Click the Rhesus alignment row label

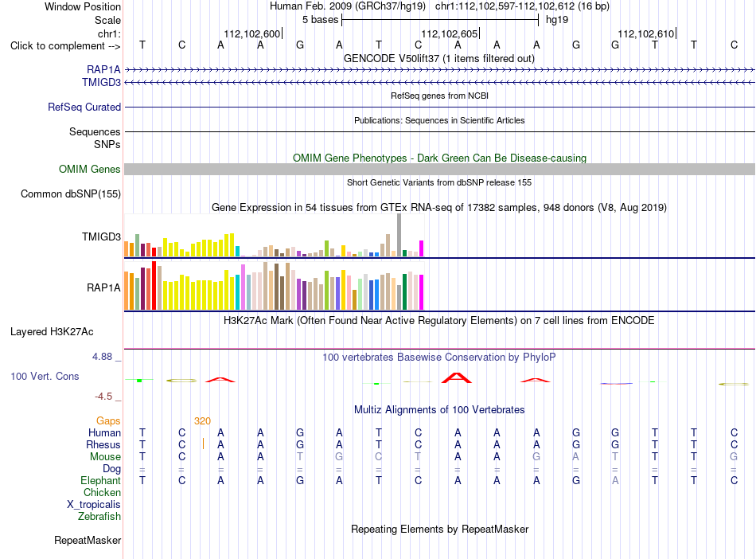coord(103,444)
